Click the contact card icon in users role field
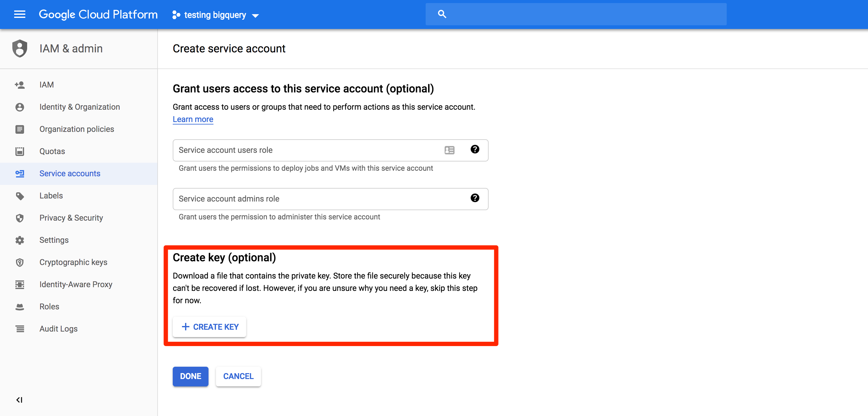Viewport: 868px width, 416px height. [x=449, y=150]
